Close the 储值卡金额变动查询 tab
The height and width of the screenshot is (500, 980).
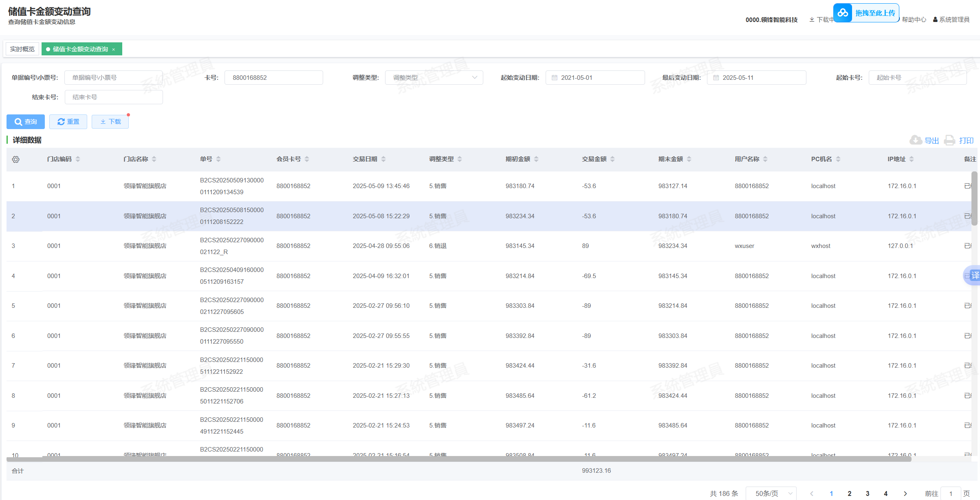[114, 50]
